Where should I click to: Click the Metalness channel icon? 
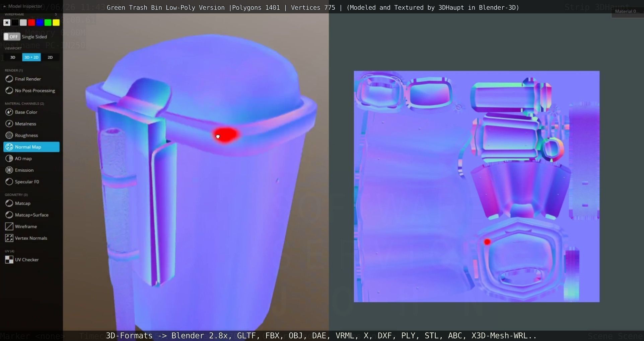click(9, 124)
